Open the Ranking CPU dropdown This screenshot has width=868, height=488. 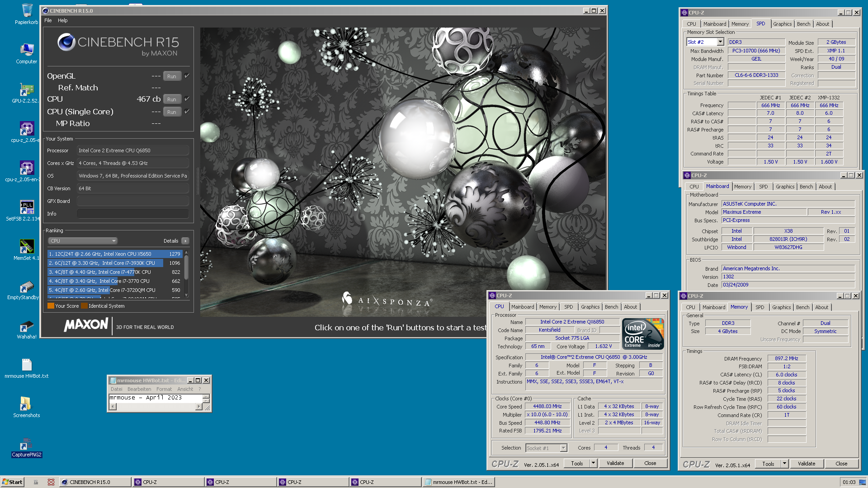tap(83, 241)
